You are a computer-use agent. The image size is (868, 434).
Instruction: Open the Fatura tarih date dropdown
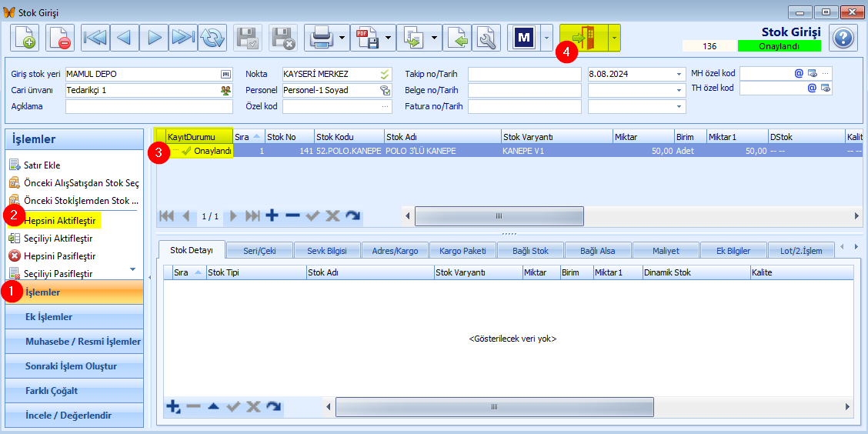(x=679, y=106)
